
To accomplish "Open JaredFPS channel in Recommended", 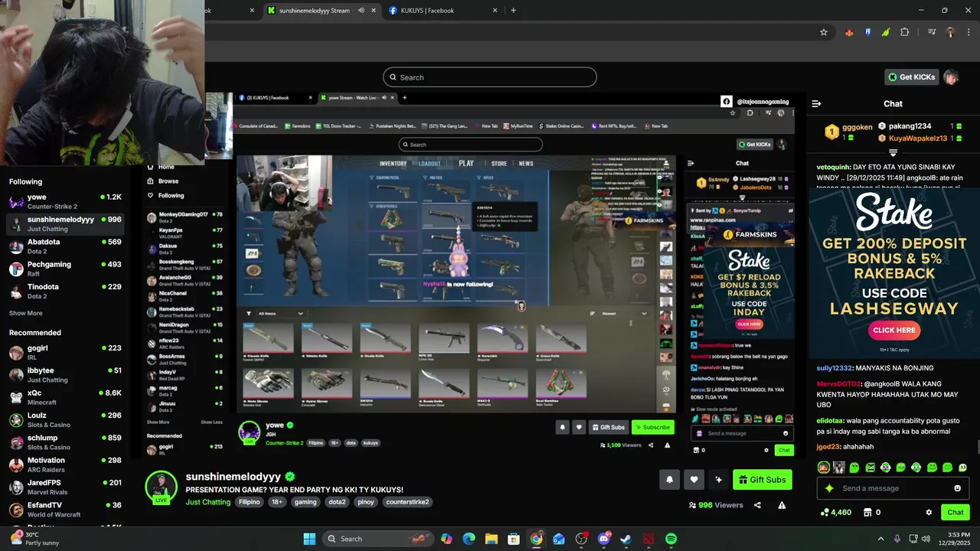I will click(x=65, y=487).
